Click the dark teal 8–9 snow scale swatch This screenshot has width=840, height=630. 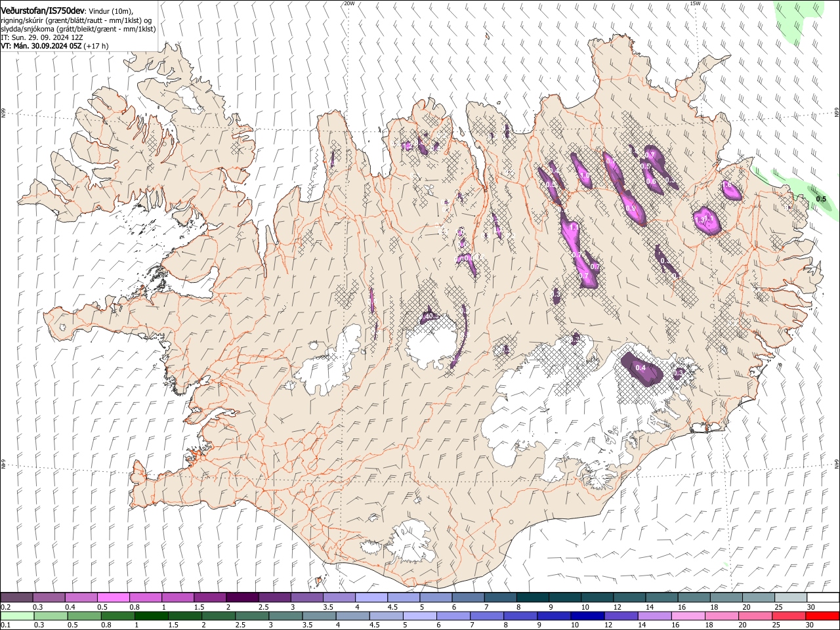[532, 597]
